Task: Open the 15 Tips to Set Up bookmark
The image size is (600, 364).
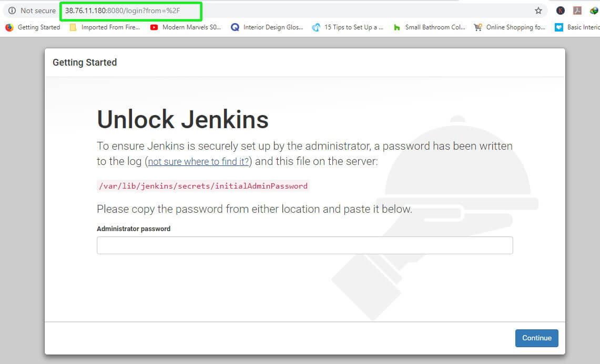Action: [348, 27]
